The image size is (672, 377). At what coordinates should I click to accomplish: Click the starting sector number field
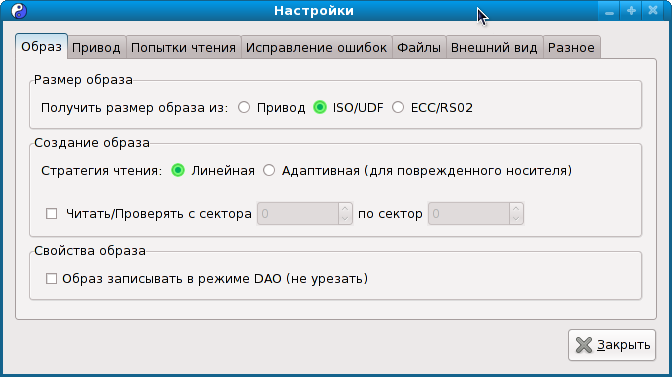pyautogui.click(x=298, y=213)
